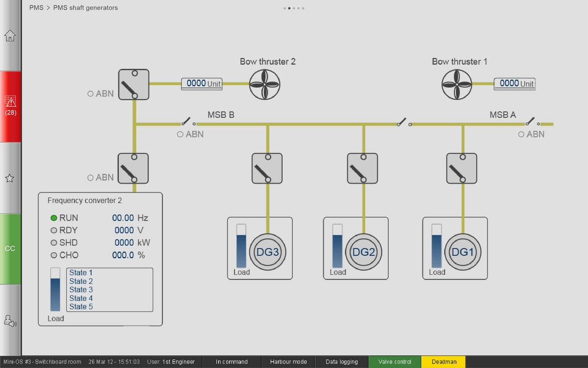Click the Data logging status button
Screen dimensions: 588x368
point(342,362)
